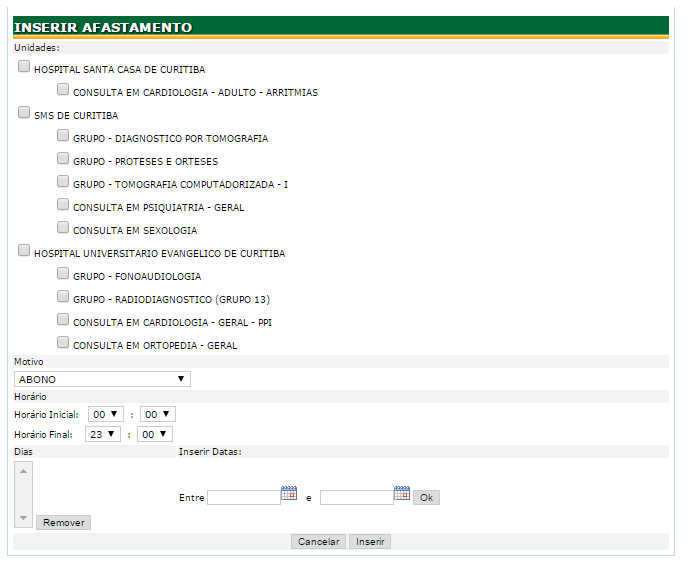This screenshot has height=564, width=687.
Task: Enable SMS DE CURITIBA unit checkbox
Action: point(24,113)
